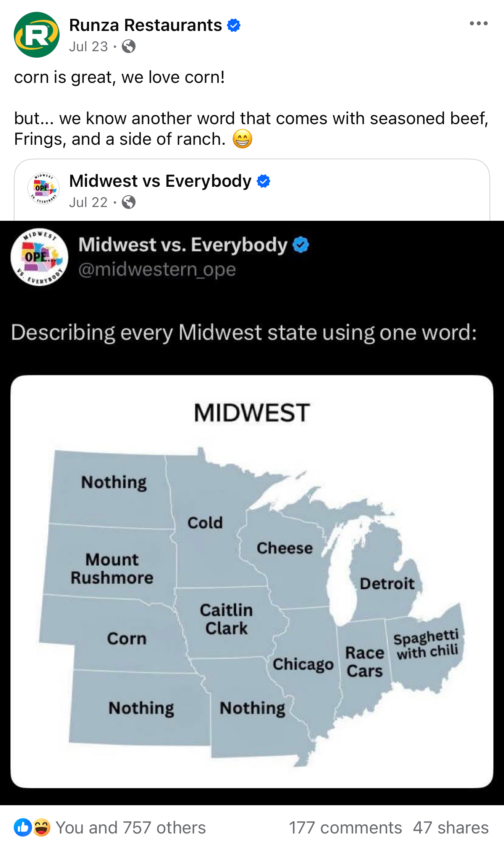The height and width of the screenshot is (848, 504).
Task: Open the Runza Restaurants page name link
Action: coord(145,25)
